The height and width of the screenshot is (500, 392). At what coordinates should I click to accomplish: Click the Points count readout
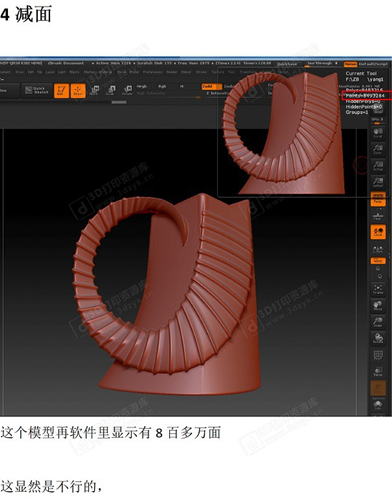pos(365,96)
